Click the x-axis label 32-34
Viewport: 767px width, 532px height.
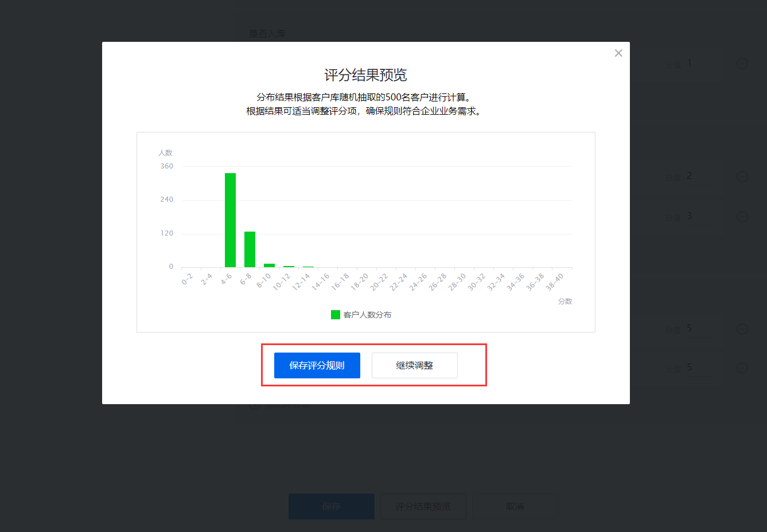pyautogui.click(x=496, y=281)
